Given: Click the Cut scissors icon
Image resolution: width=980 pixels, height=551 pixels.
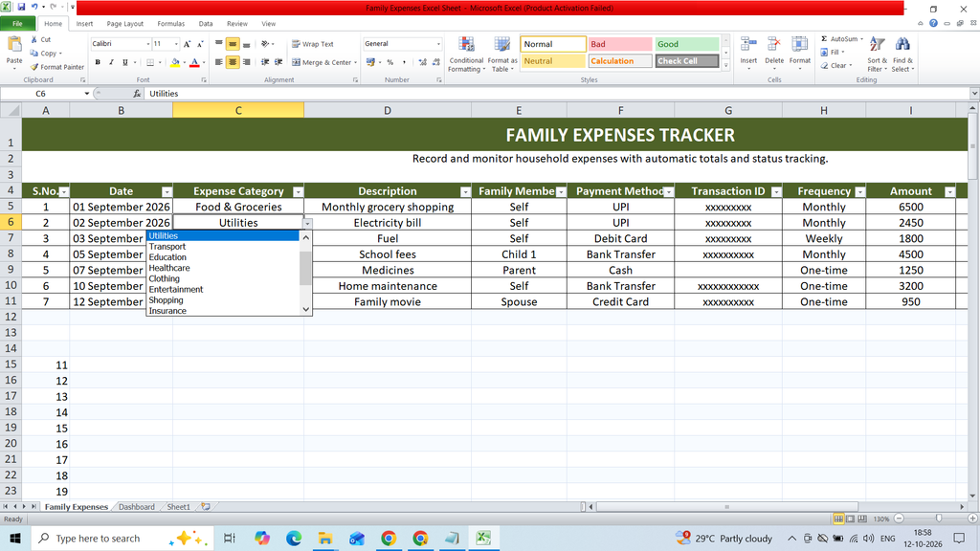Looking at the screenshot, I should tap(34, 39).
